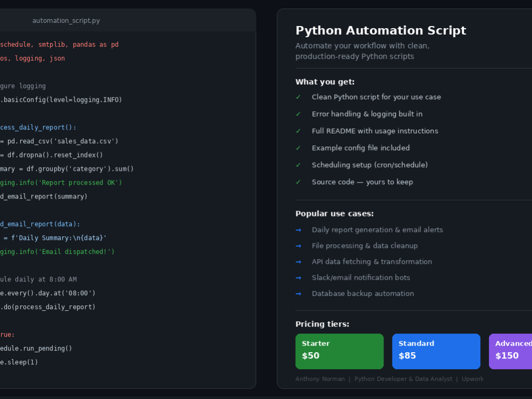Checkmark icon beside 'Error handling & logging'
This screenshot has height=399, width=532.
tap(298, 114)
